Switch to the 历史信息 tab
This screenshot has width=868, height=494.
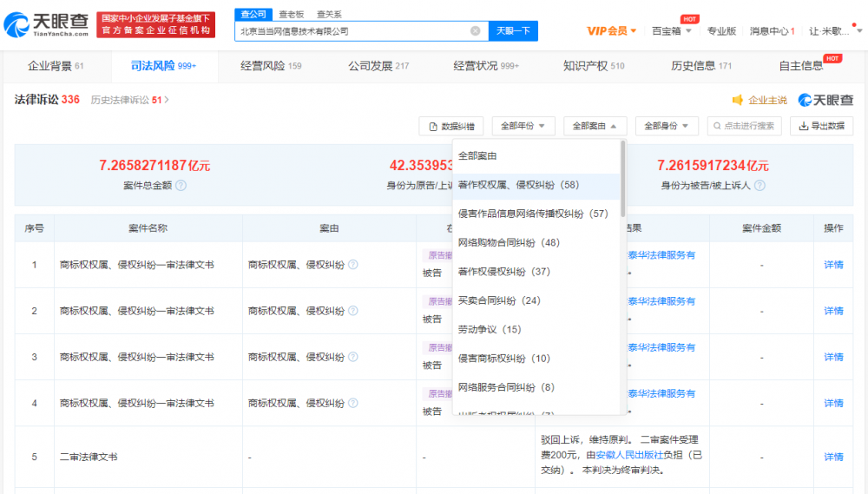point(700,66)
